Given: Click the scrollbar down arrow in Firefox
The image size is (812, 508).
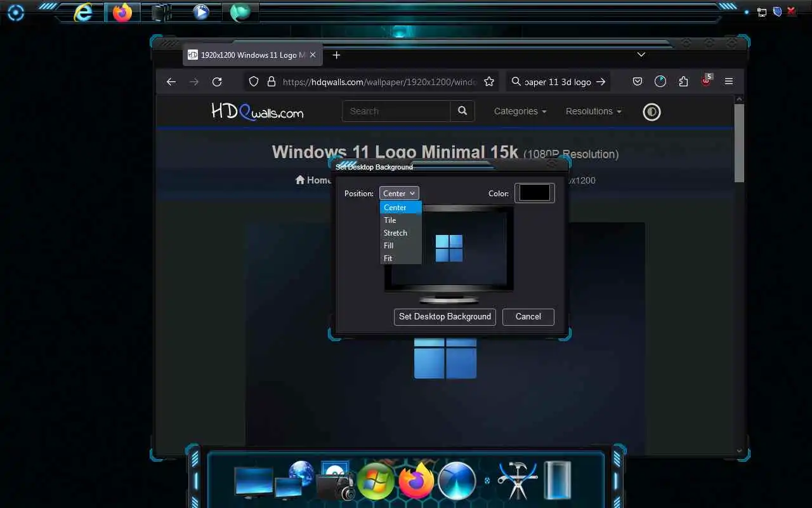Looking at the screenshot, I should [x=739, y=451].
